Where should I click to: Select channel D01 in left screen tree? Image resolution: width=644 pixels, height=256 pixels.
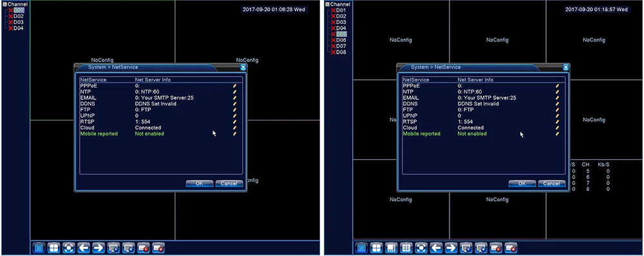[19, 10]
